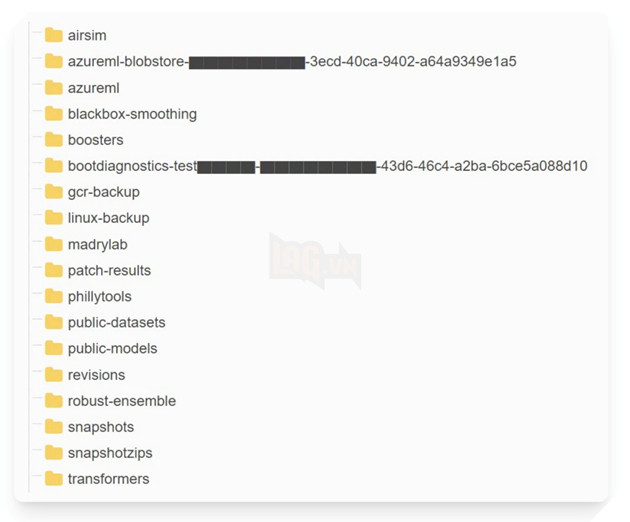
Task: Open the robust-ensemble folder
Action: coord(121,400)
